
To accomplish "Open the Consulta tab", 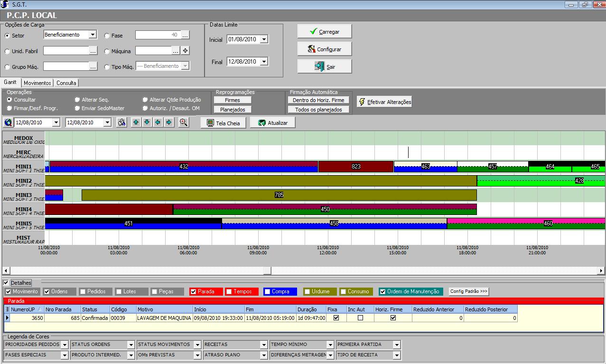I will coord(66,83).
